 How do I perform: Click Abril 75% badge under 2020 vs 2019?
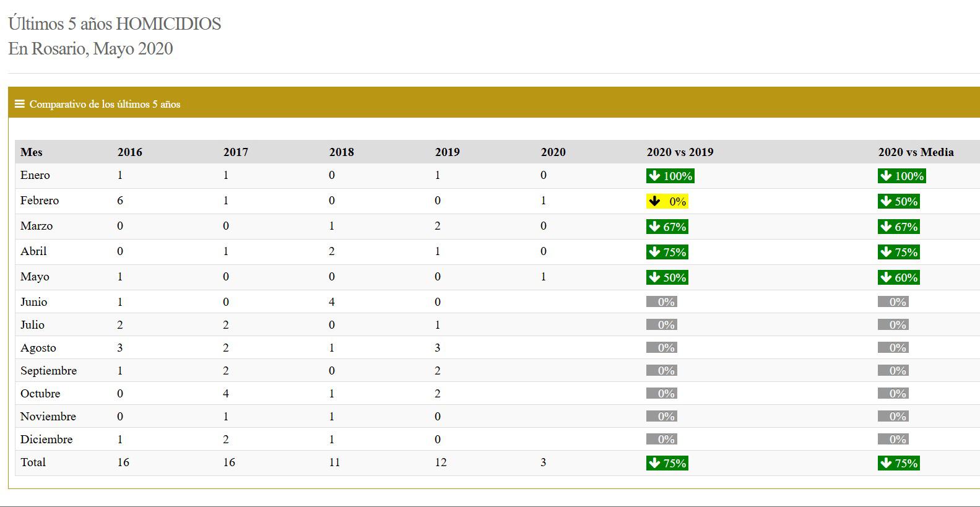(667, 252)
